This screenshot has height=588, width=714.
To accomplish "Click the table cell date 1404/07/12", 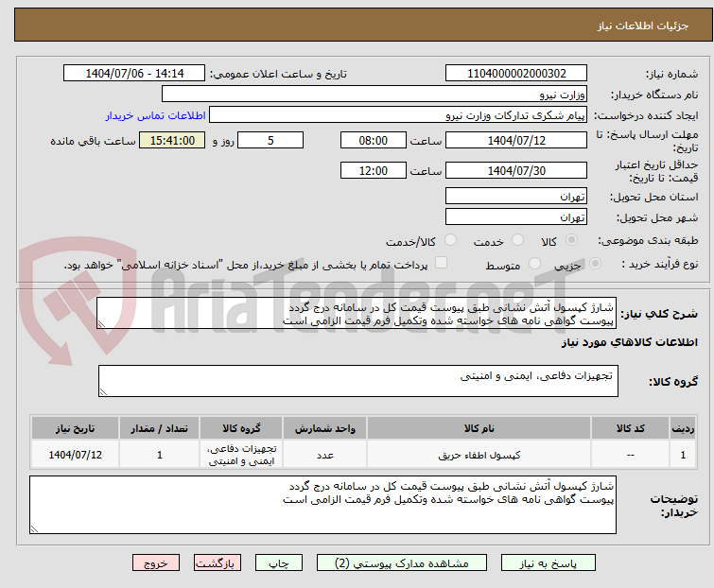I will point(75,455).
